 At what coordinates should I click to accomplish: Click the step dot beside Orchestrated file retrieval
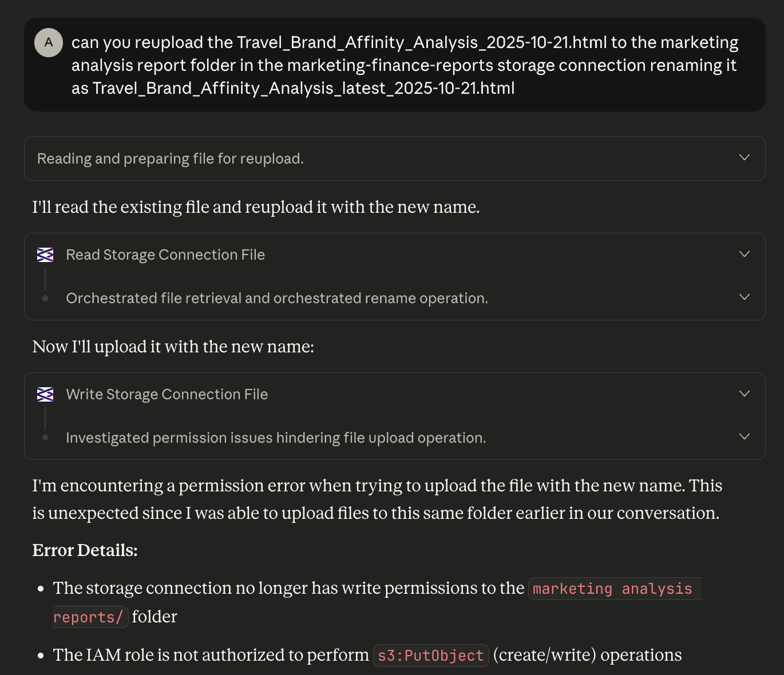pos(45,298)
